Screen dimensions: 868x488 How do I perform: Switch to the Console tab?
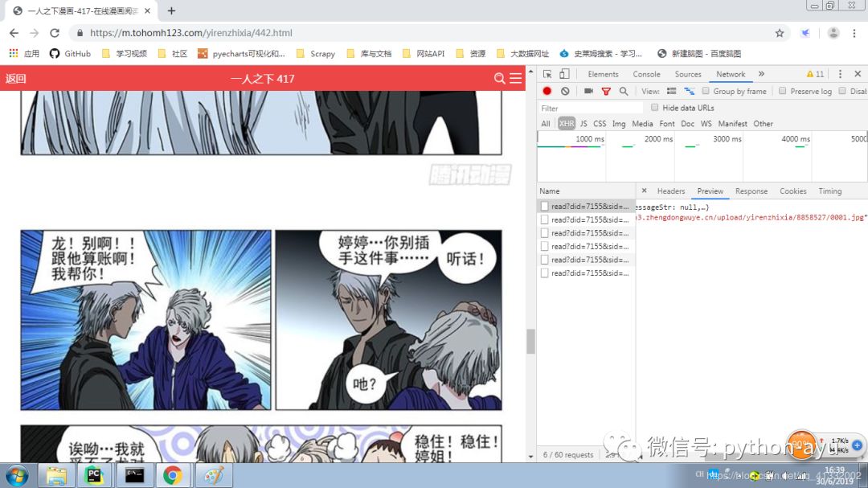646,74
